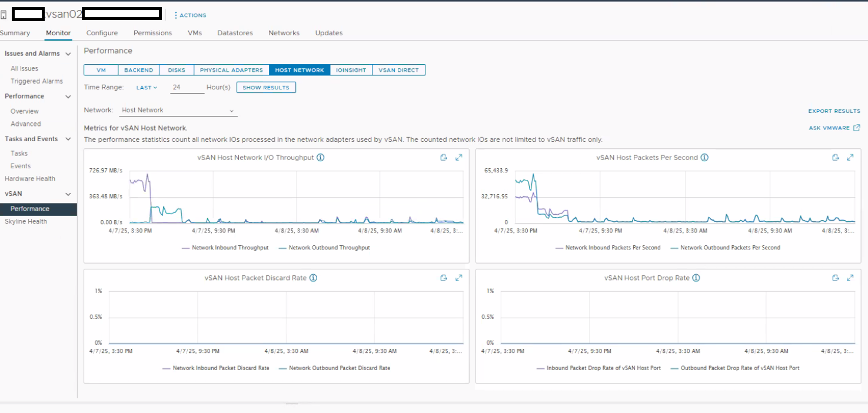Open Skyline Health in the sidebar
Screen dimensions: 868x413
click(26, 222)
